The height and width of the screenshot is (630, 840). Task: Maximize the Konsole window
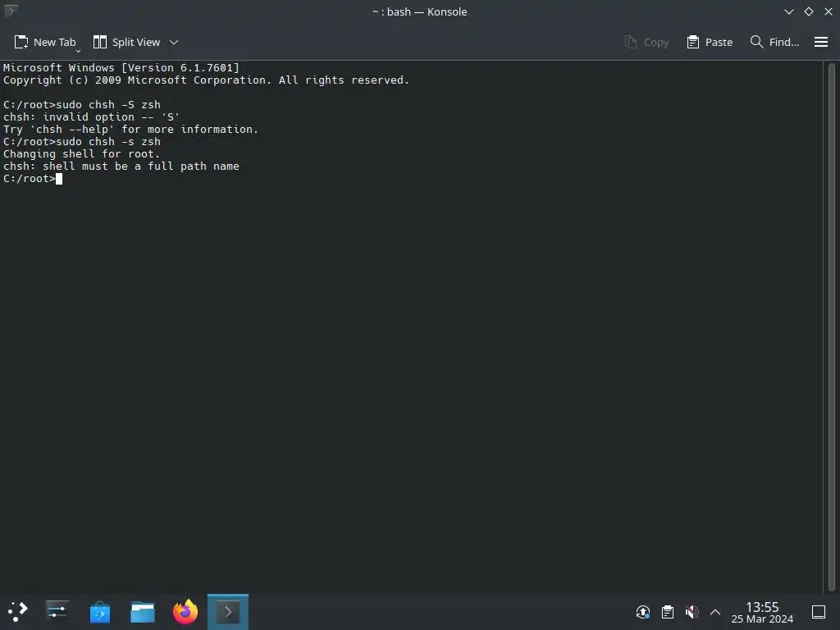pyautogui.click(x=808, y=11)
